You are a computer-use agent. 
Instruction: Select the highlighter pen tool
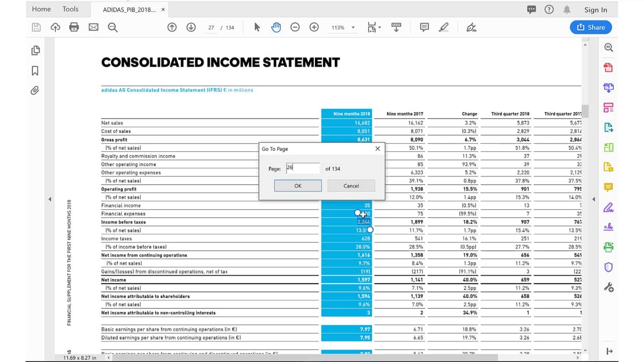tap(444, 27)
